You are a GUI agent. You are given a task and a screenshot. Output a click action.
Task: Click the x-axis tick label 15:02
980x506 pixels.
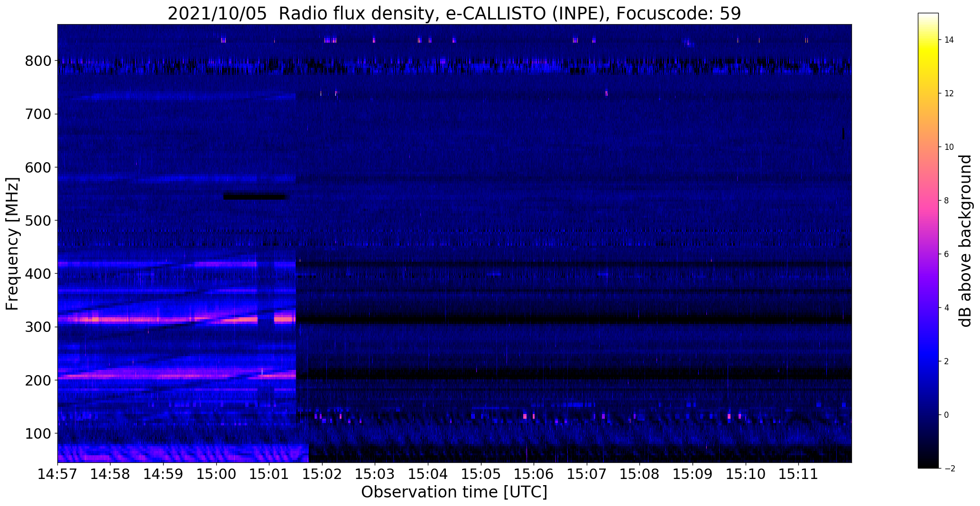pos(322,474)
